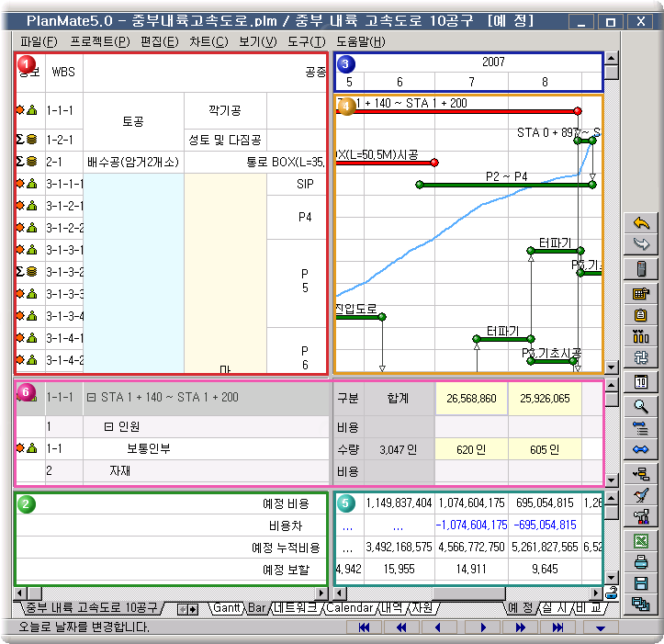This screenshot has width=664, height=644.
Task: Step forward one period with next arrow
Action: [x=483, y=627]
